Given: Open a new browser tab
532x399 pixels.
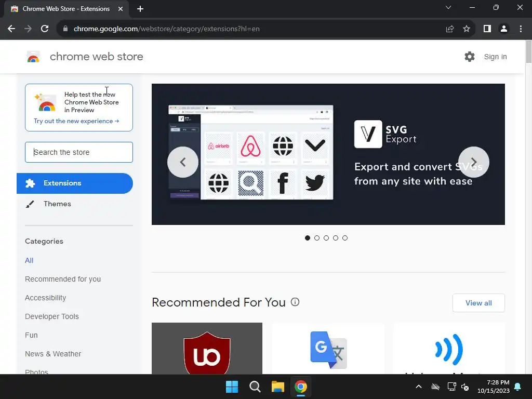Looking at the screenshot, I should tap(140, 9).
